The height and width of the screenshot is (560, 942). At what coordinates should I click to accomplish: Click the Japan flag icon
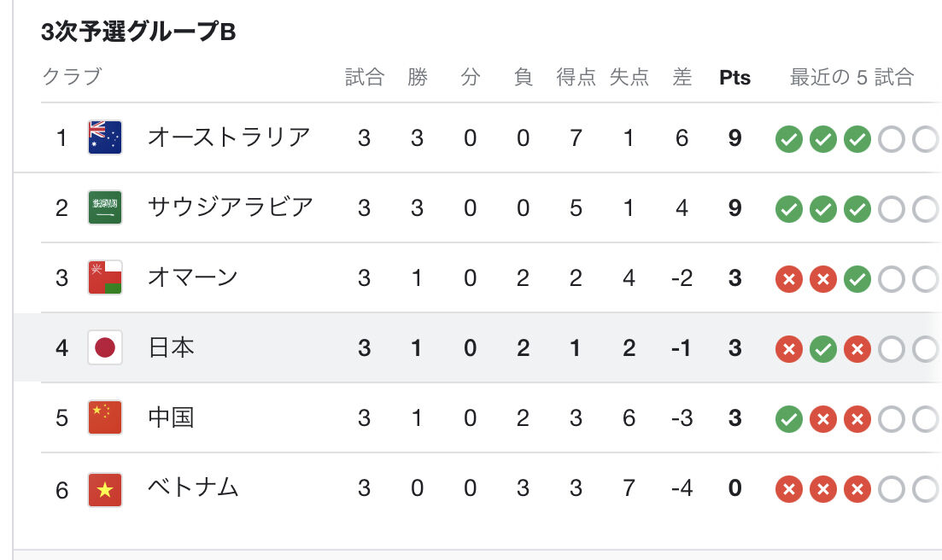(x=105, y=347)
